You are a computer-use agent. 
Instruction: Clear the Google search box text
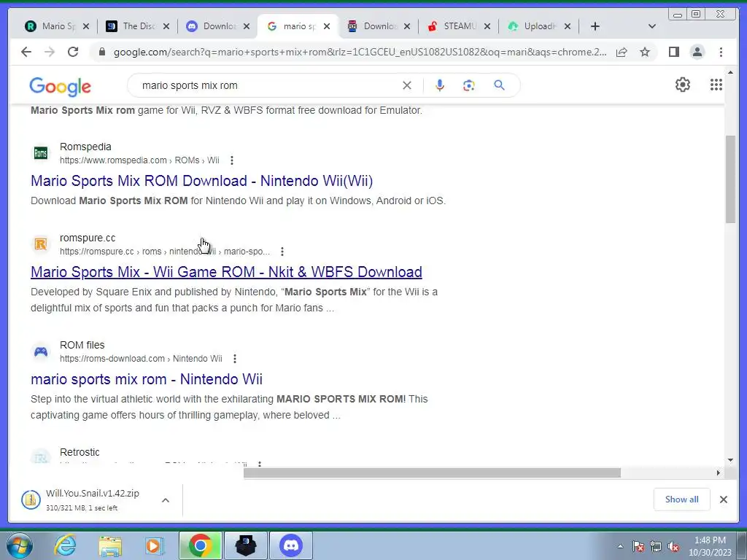tap(407, 85)
